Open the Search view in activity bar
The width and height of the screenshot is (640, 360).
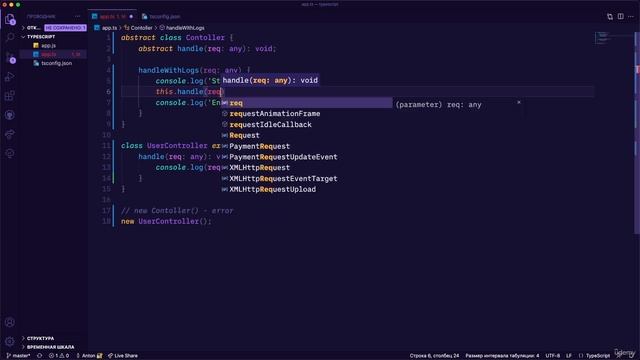coord(10,38)
